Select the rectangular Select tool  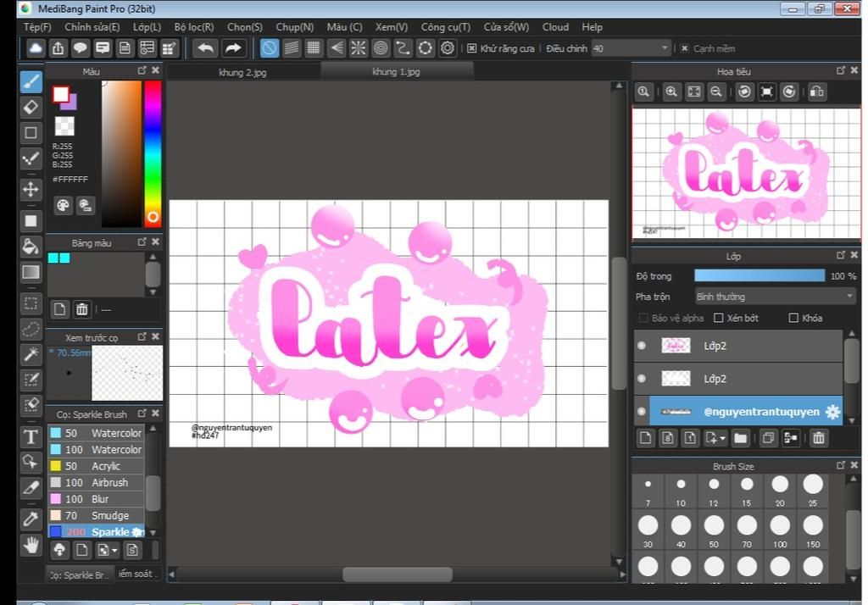[31, 303]
